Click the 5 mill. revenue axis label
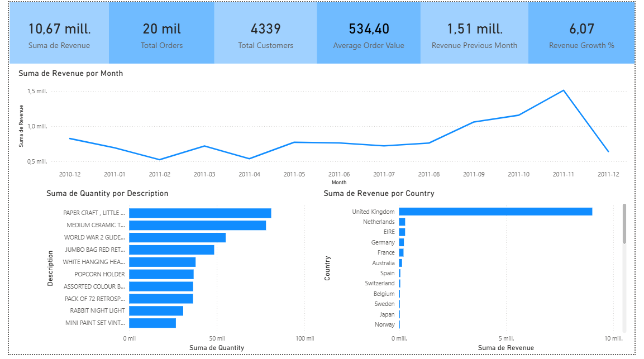Image resolution: width=644 pixels, height=359 pixels. [506, 338]
